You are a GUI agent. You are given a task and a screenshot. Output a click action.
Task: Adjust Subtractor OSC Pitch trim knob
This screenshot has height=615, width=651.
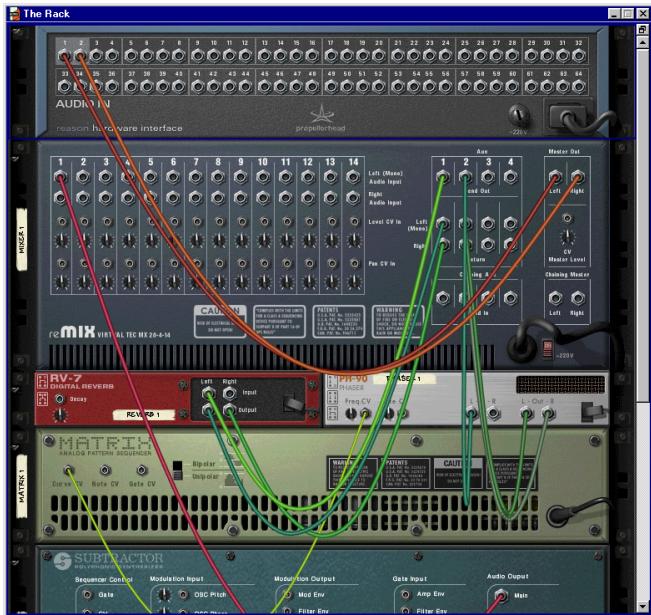[x=164, y=595]
